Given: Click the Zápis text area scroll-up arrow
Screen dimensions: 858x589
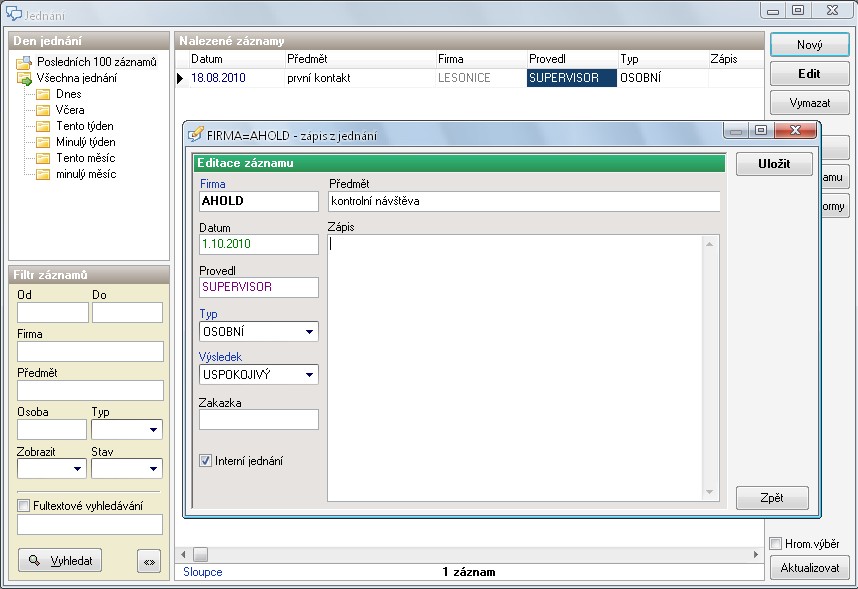Looking at the screenshot, I should point(710,244).
